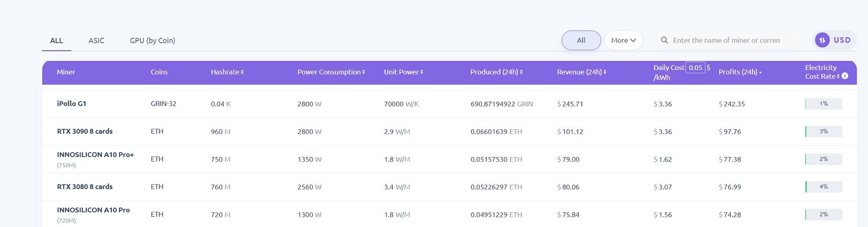
Task: Click the Coins column header
Action: [x=159, y=72]
